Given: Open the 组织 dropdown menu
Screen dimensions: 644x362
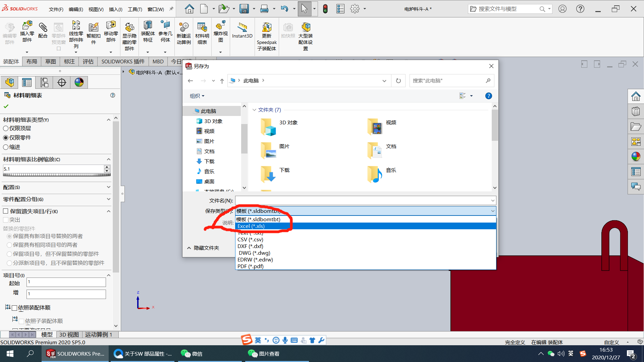Looking at the screenshot, I should click(197, 96).
